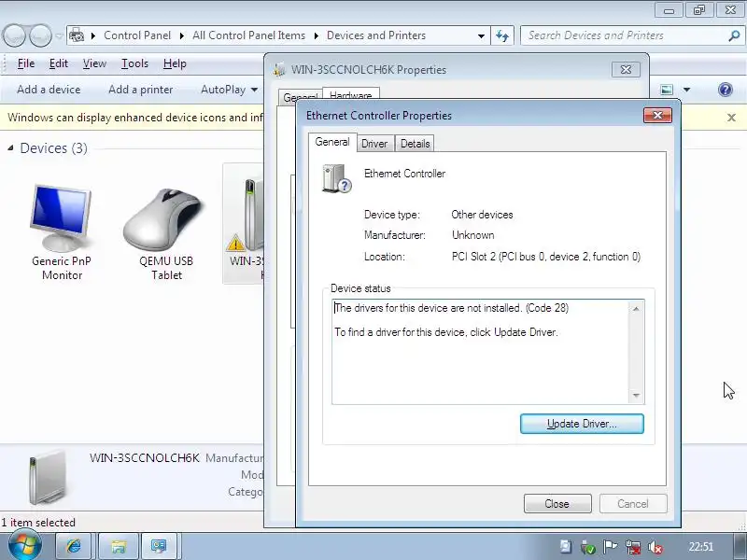Click the Control Panel breadcrumb
747x560 pixels.
tap(137, 35)
